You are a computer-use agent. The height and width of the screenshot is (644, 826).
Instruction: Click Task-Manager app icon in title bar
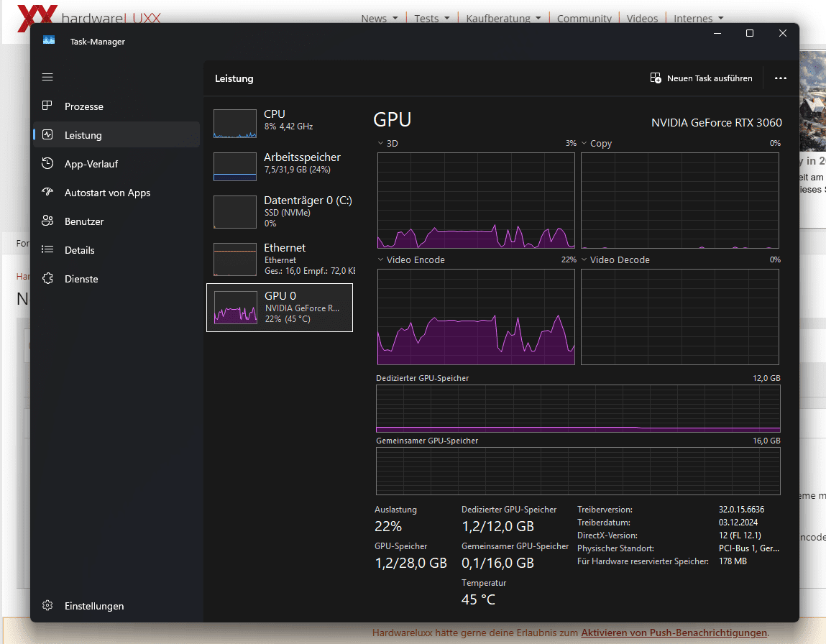pos(49,40)
